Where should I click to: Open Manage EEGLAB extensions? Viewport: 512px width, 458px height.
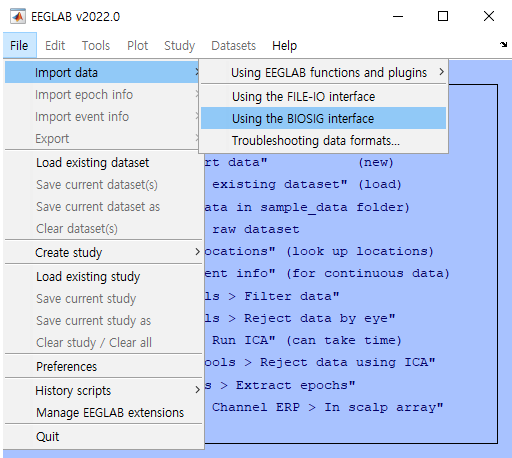(x=103, y=413)
